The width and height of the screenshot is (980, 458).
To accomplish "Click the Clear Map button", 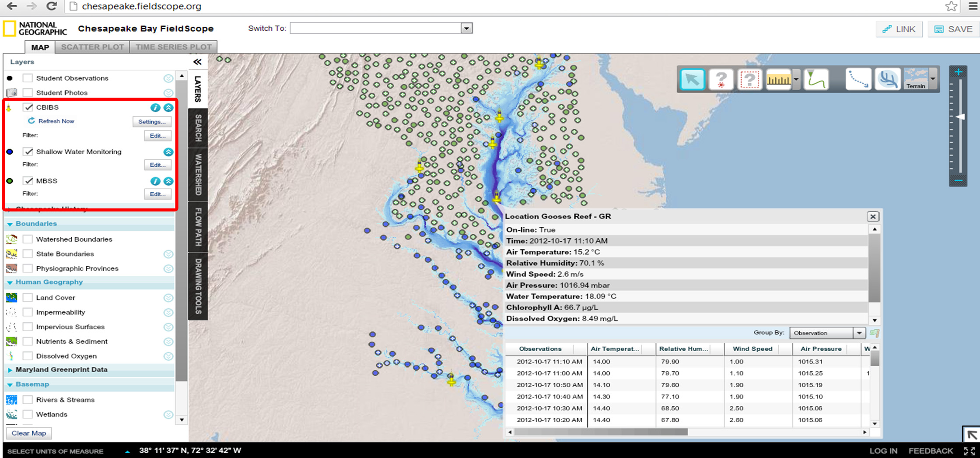I will click(29, 433).
